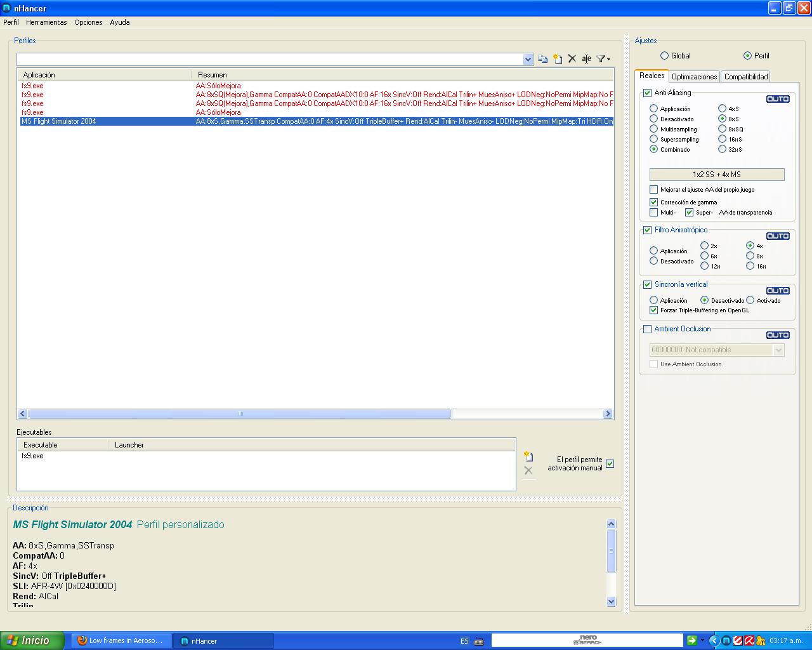This screenshot has height=650, width=812.
Task: Click the yellow warning users tray icon
Action: click(760, 640)
